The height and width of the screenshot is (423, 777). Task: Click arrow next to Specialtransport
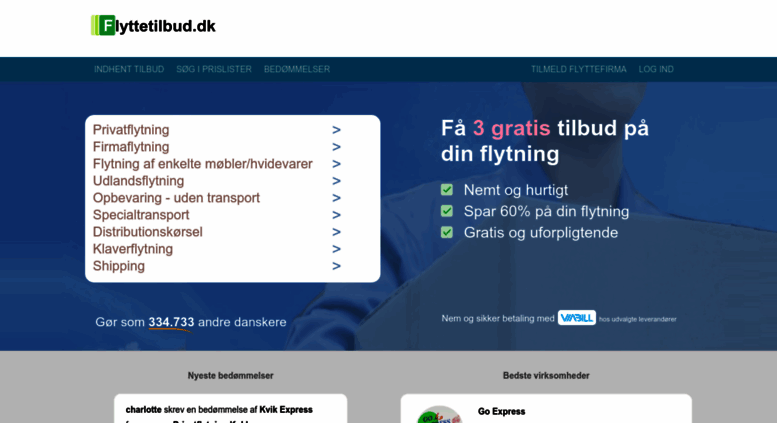[x=336, y=215]
